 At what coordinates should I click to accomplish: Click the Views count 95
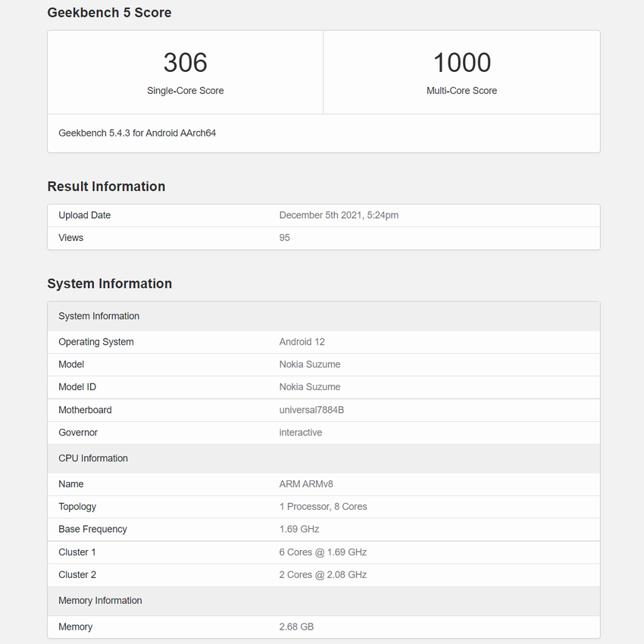coord(284,238)
